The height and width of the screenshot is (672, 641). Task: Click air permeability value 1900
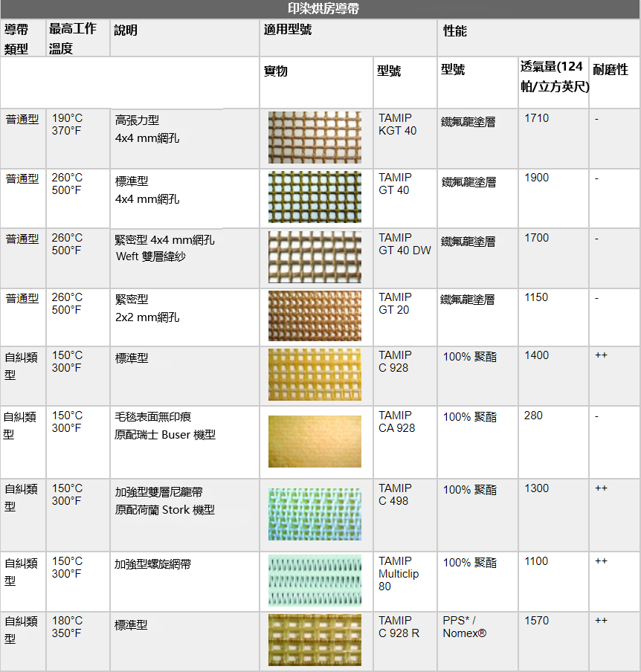coord(536,178)
